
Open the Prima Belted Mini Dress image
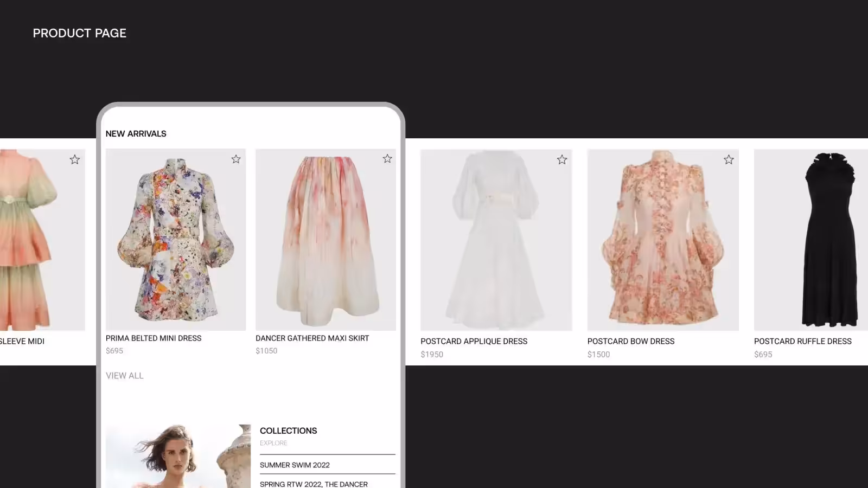point(175,240)
